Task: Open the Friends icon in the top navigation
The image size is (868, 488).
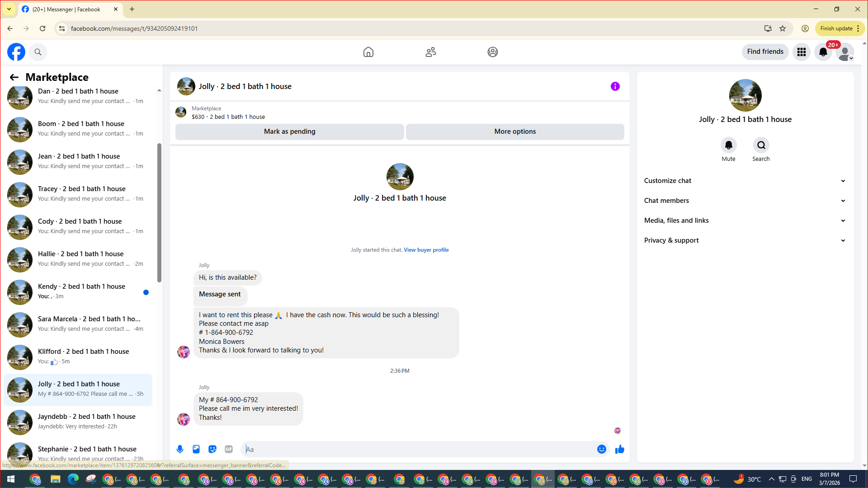Action: 431,52
